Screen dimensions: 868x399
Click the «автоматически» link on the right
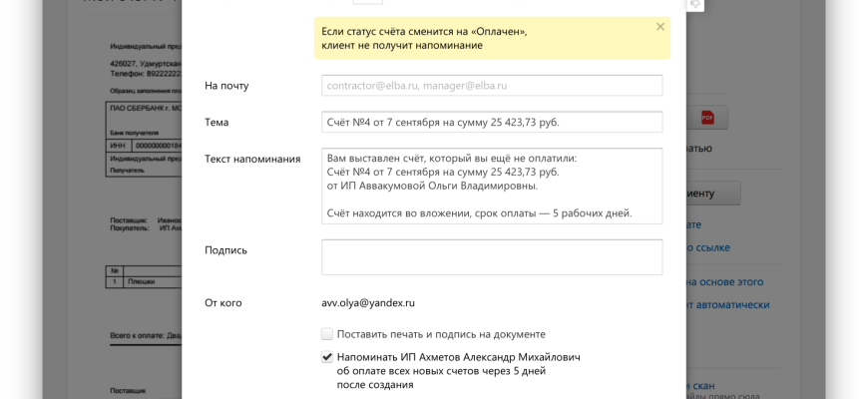tap(728, 305)
